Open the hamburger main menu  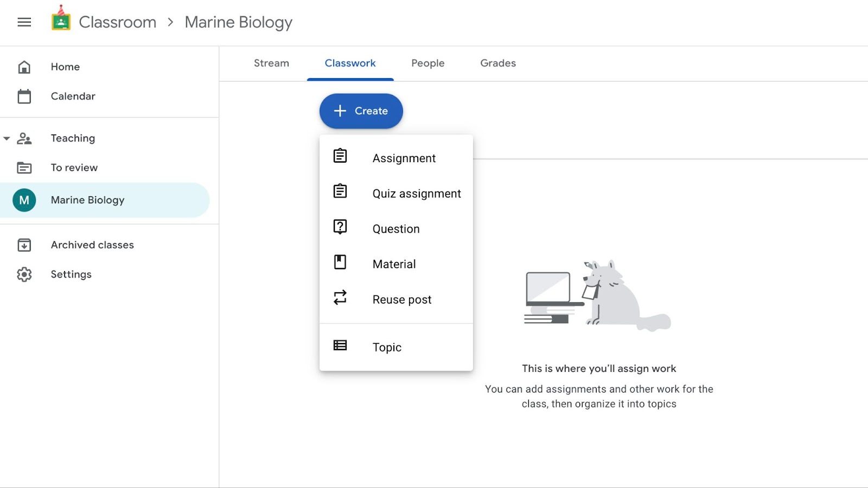pos(24,22)
